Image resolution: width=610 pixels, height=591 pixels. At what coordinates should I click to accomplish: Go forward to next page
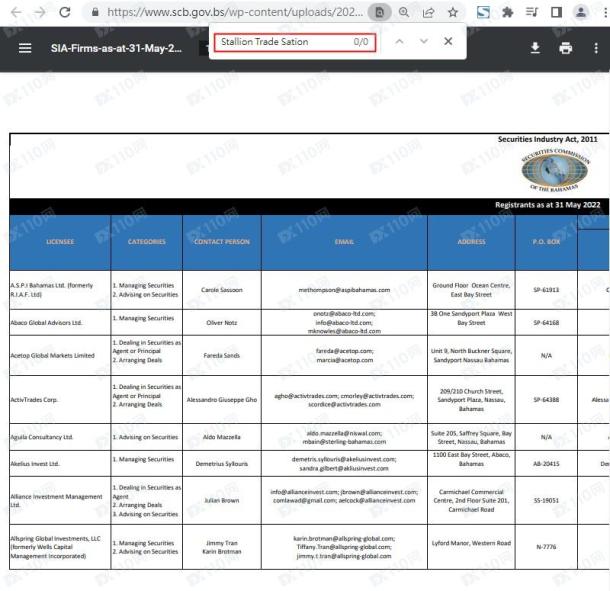coord(40,12)
